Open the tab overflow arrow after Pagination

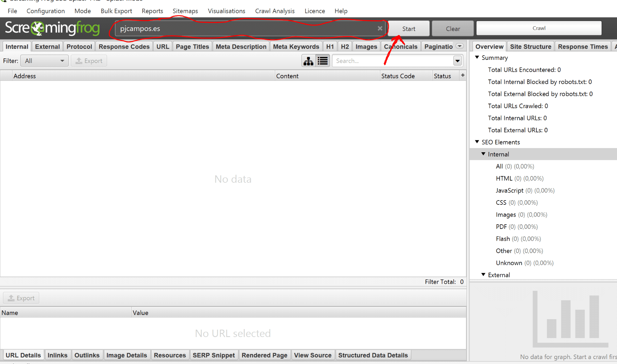[x=460, y=46]
